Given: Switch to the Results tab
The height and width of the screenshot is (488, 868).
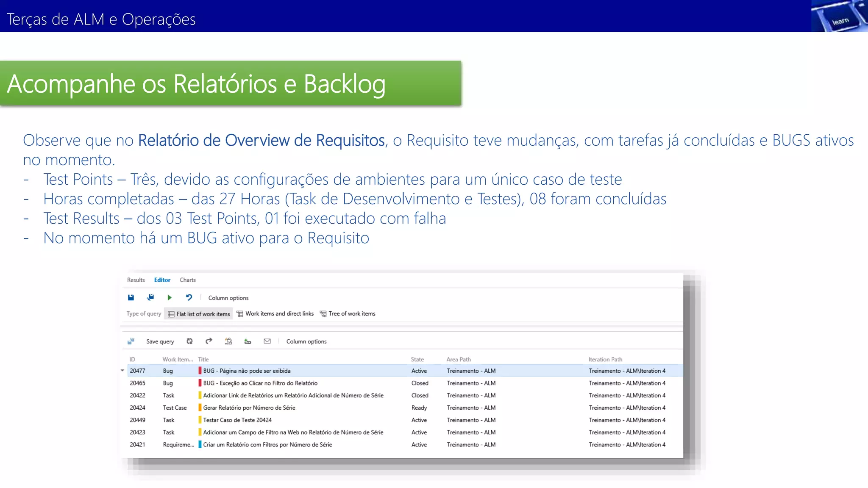Looking at the screenshot, I should pyautogui.click(x=136, y=280).
